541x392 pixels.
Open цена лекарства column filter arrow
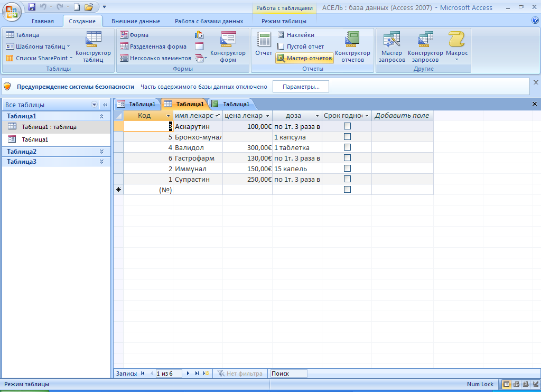[267, 116]
